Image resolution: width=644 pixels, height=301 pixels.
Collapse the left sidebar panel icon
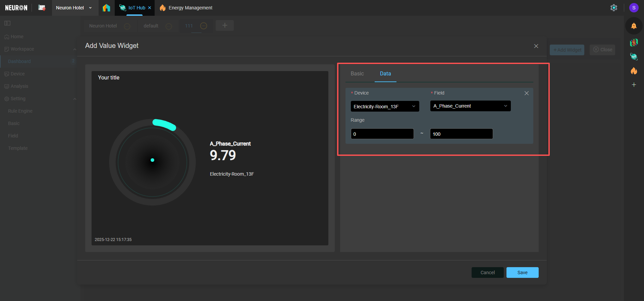[x=7, y=23]
